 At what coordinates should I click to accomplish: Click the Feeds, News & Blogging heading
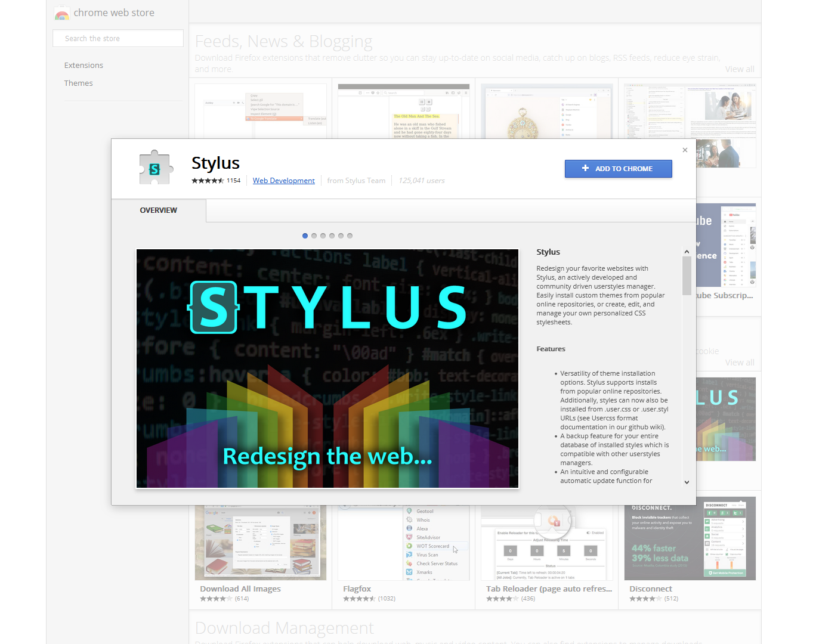[284, 41]
